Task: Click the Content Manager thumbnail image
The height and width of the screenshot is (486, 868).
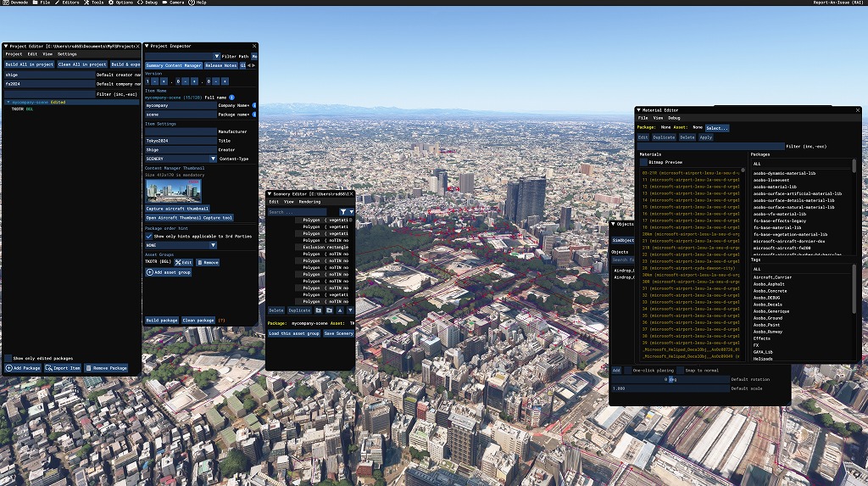Action: pyautogui.click(x=173, y=191)
